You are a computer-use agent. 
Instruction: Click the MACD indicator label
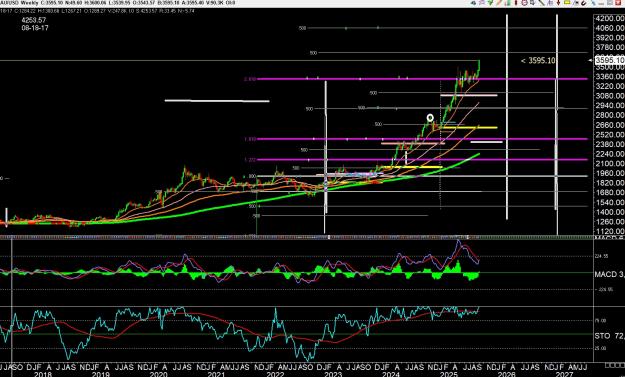click(609, 274)
